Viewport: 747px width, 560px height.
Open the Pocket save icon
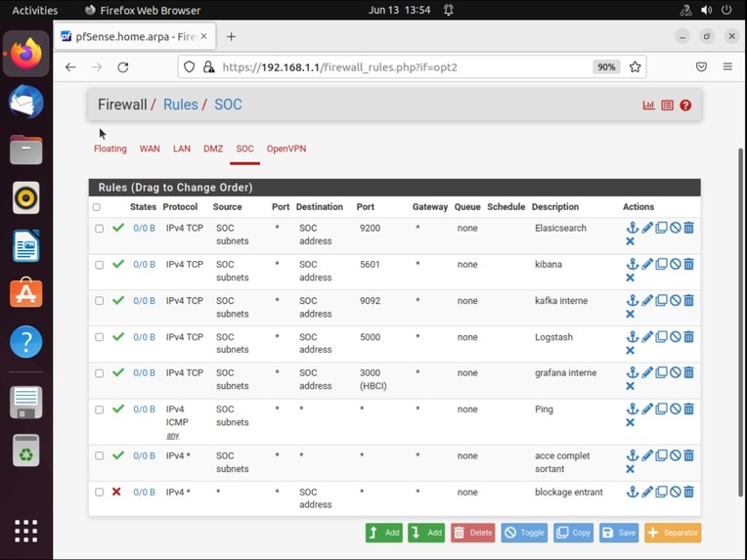click(x=701, y=67)
